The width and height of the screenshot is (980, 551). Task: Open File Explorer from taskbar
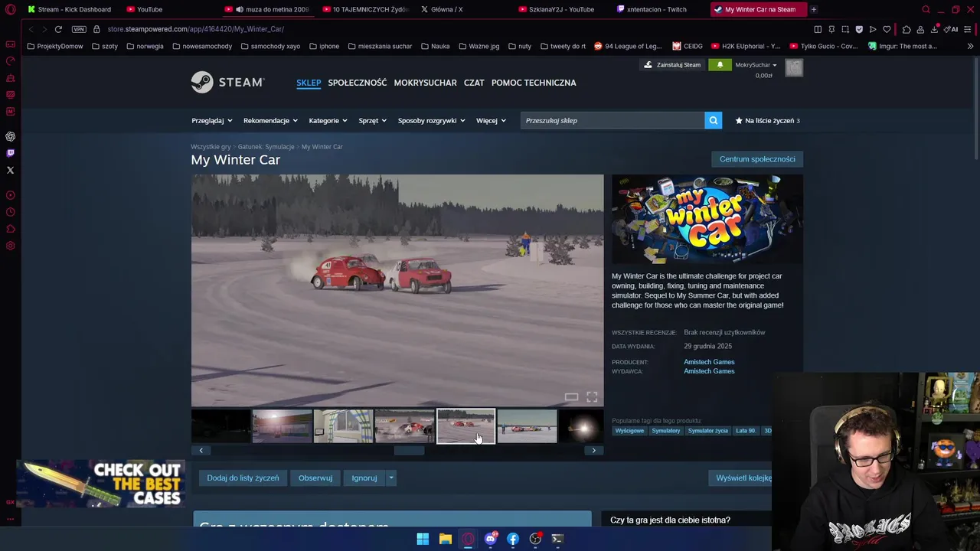pos(445,539)
